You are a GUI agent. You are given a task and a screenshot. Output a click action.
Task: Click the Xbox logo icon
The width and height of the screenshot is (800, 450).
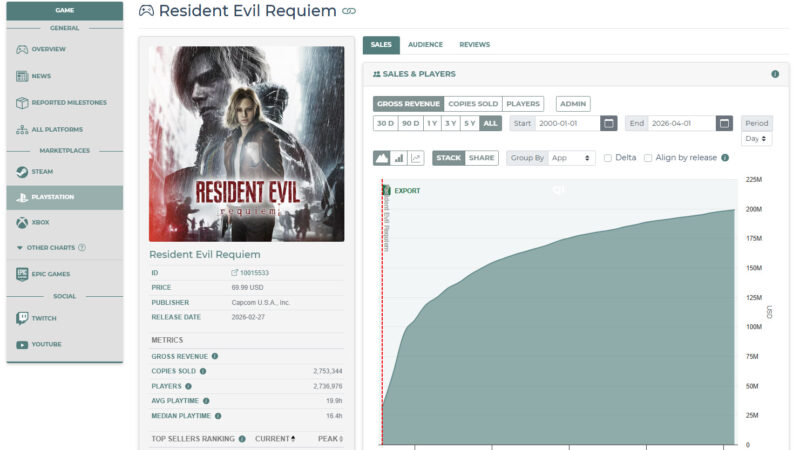pos(22,222)
